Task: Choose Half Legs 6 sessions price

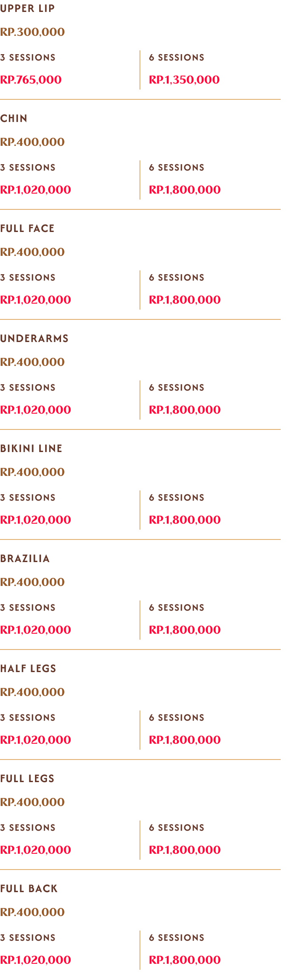Action: pos(185,740)
